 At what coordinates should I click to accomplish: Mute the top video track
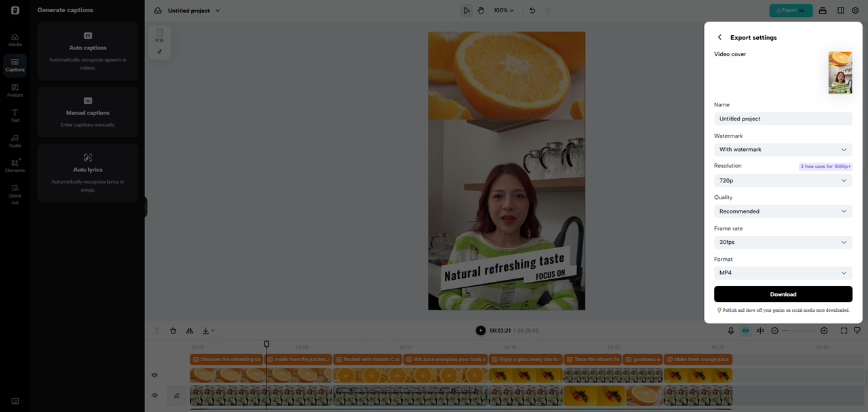[155, 375]
